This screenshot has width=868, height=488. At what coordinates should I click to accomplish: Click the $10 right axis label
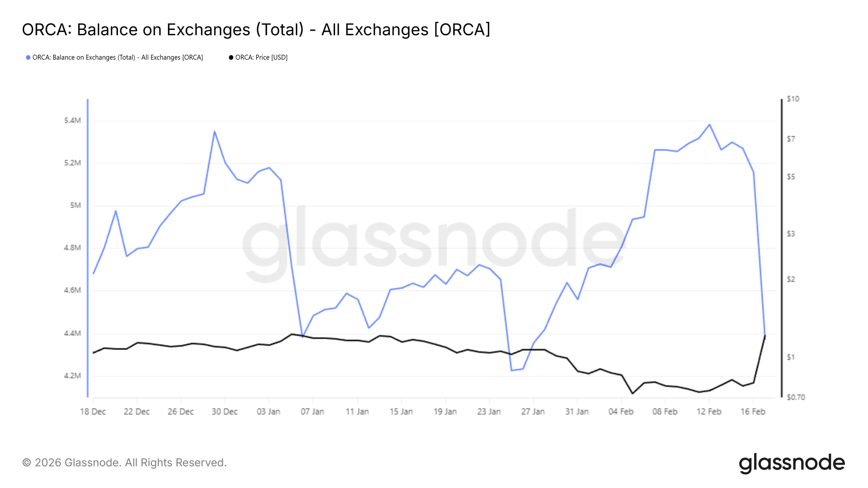(793, 99)
